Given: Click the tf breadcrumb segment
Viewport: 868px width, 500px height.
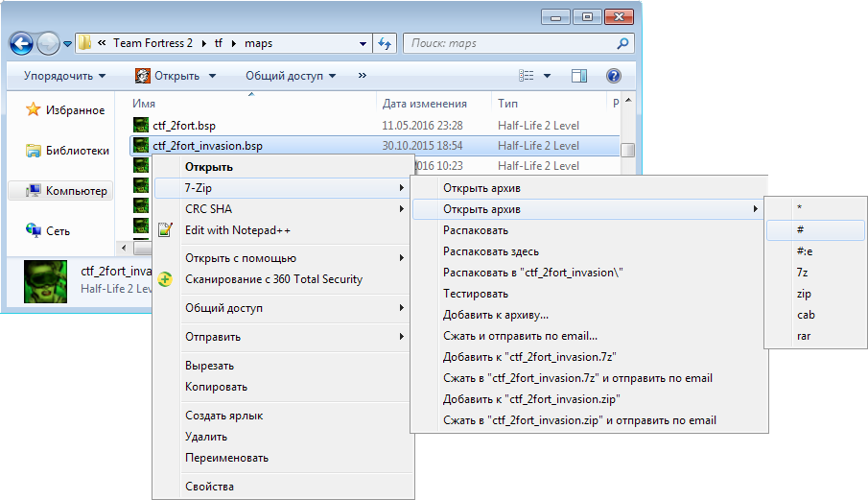Looking at the screenshot, I should tap(219, 43).
